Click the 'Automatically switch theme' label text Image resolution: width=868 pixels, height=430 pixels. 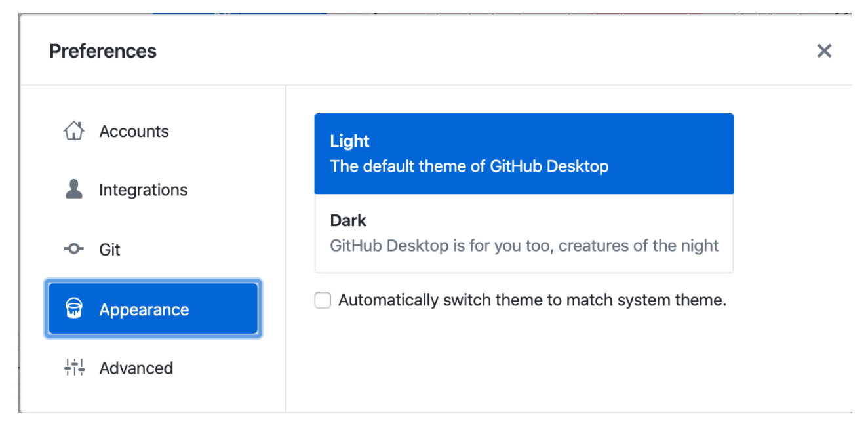(x=532, y=301)
